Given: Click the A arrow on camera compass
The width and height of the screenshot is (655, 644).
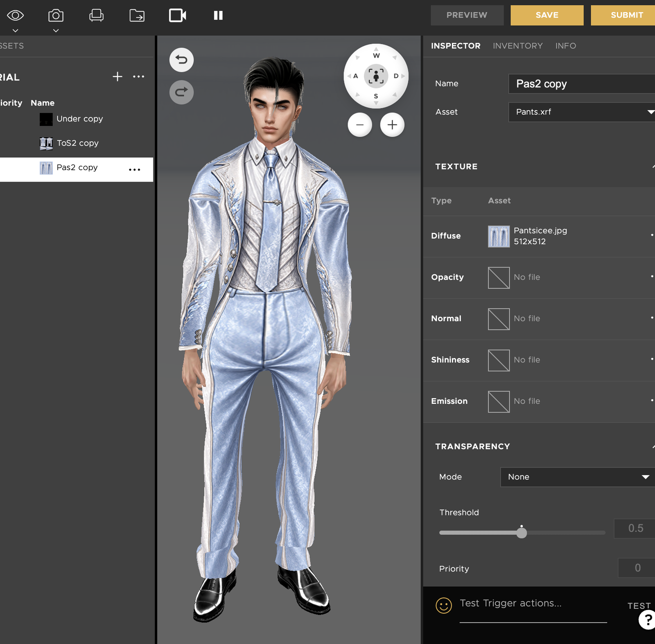Looking at the screenshot, I should coord(353,76).
